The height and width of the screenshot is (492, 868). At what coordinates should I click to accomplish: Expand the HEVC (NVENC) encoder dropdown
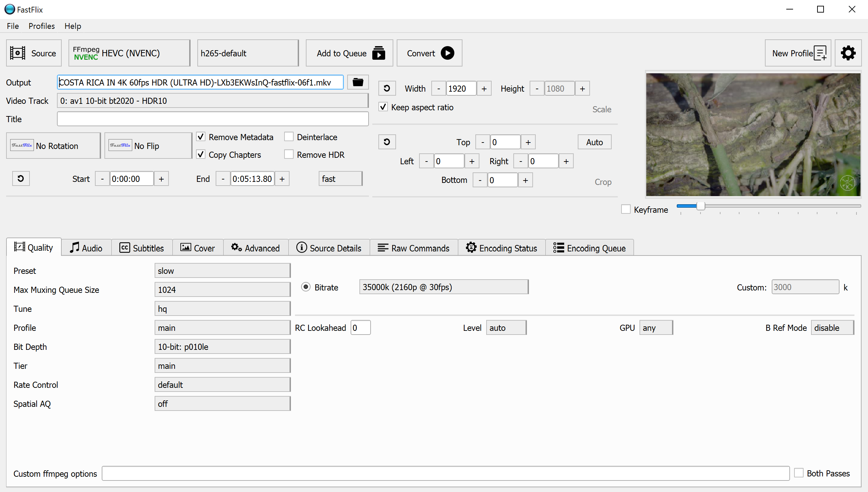[129, 53]
